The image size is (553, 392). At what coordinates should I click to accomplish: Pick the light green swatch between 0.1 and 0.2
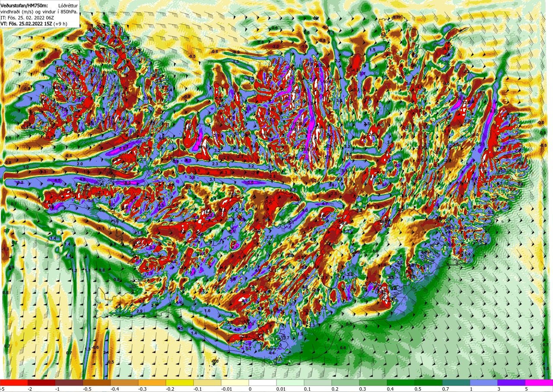pyautogui.click(x=318, y=383)
